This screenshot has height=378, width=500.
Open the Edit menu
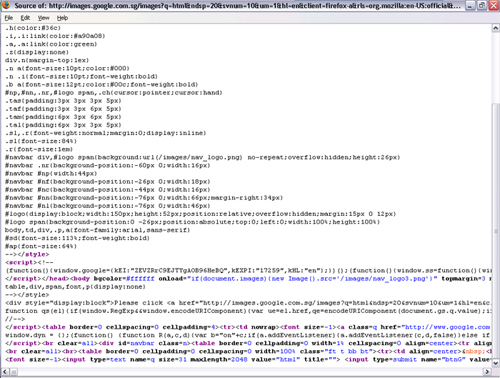point(25,18)
